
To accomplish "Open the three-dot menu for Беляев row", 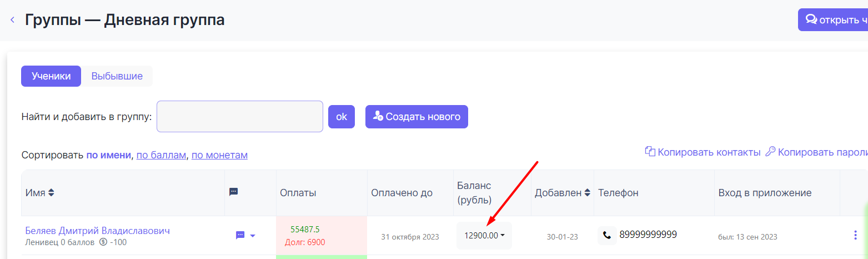I will click(855, 236).
